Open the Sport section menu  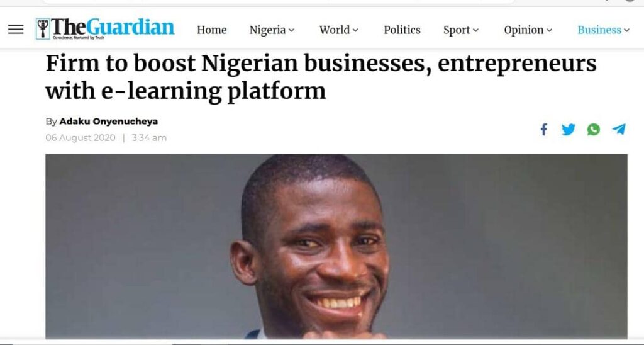point(456,30)
